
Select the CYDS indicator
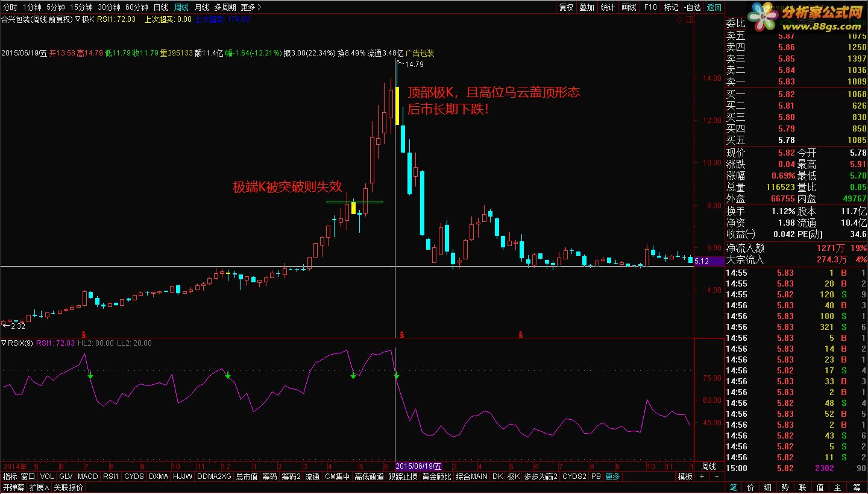pos(134,477)
